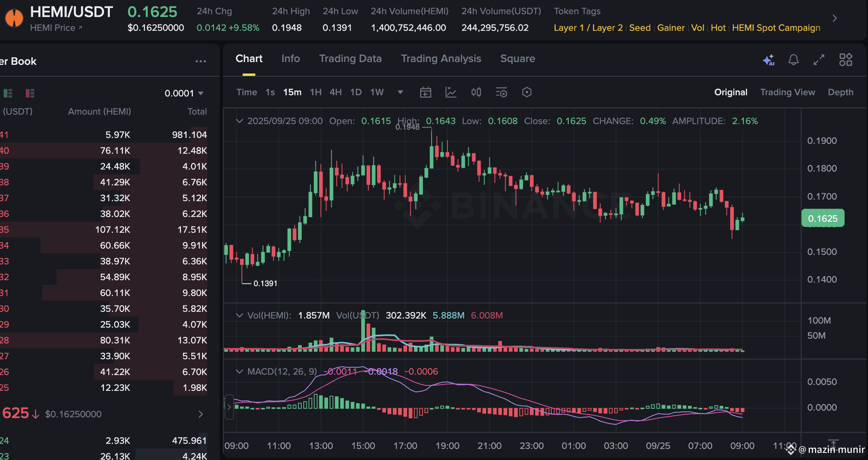Image resolution: width=868 pixels, height=460 pixels.
Task: Switch to the Chart tab
Action: [x=249, y=58]
